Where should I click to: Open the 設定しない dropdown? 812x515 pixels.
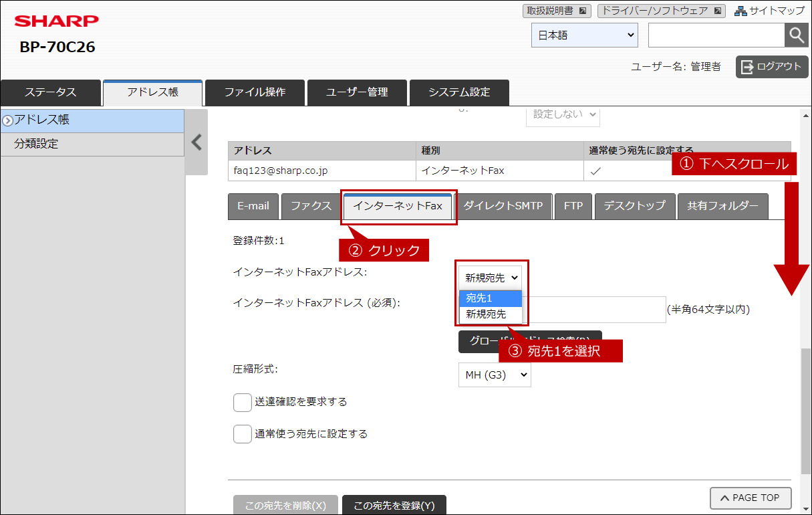(x=563, y=114)
